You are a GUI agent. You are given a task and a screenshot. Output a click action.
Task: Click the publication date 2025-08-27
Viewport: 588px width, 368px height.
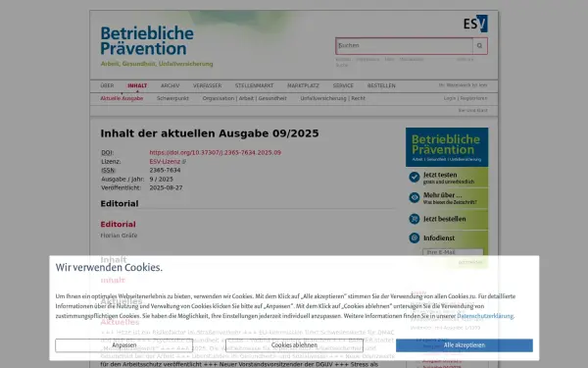coord(166,187)
